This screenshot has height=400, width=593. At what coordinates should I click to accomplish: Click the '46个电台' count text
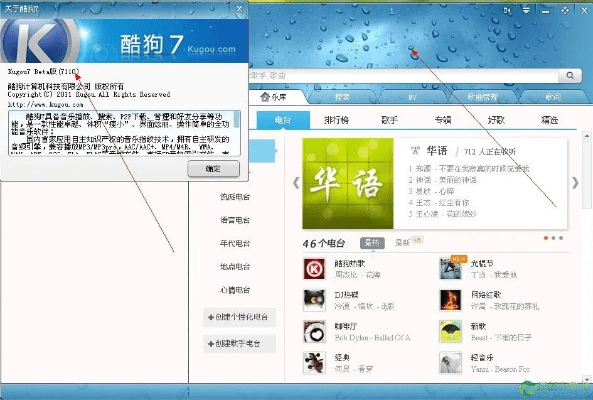324,243
